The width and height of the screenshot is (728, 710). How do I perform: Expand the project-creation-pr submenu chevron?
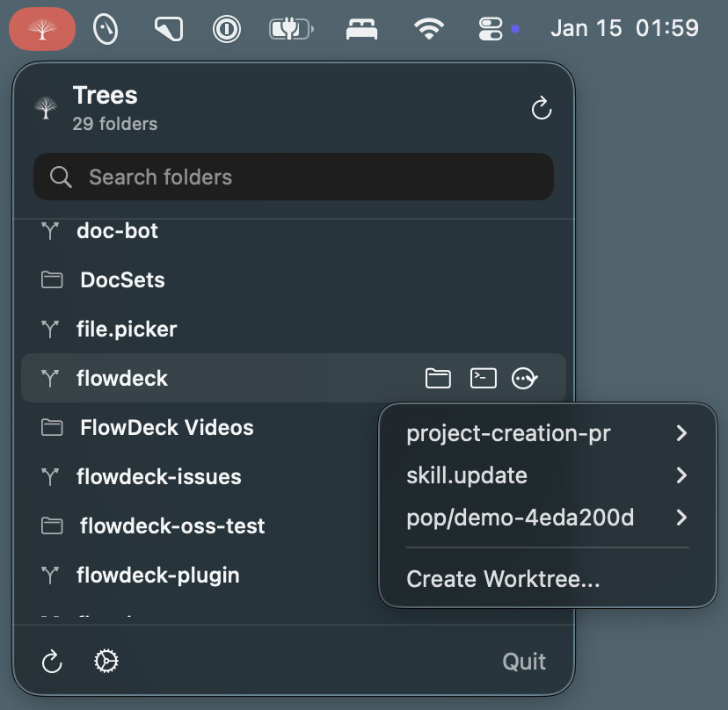(681, 433)
